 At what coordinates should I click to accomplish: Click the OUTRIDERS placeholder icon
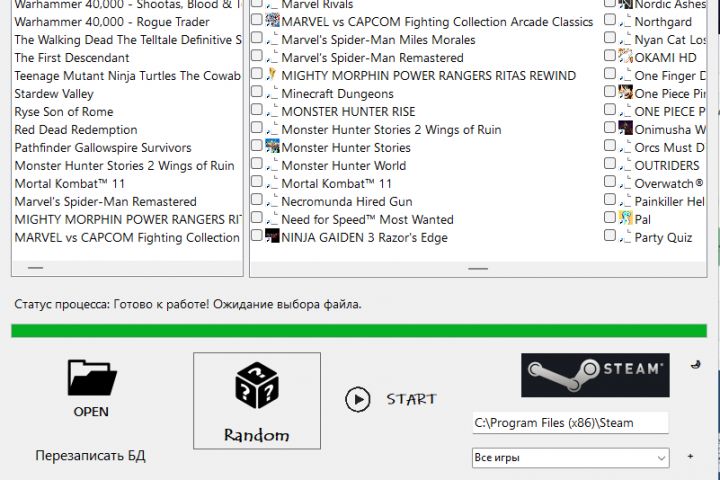[x=625, y=166]
